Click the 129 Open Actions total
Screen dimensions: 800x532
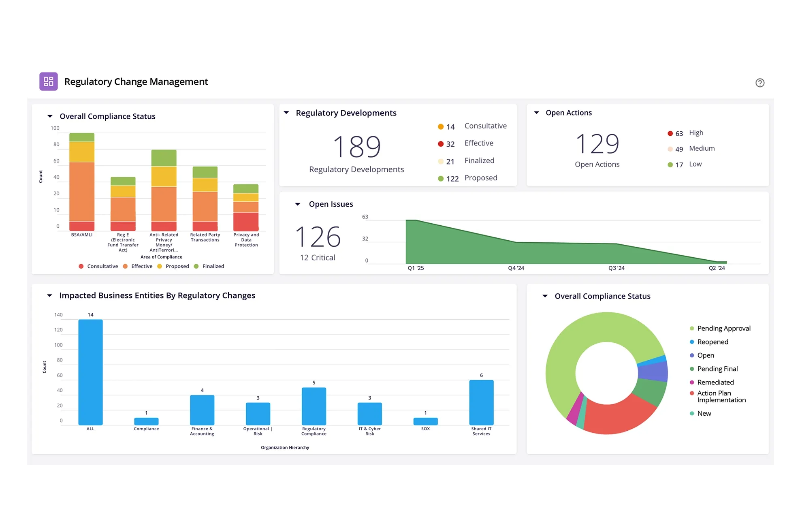coord(597,144)
